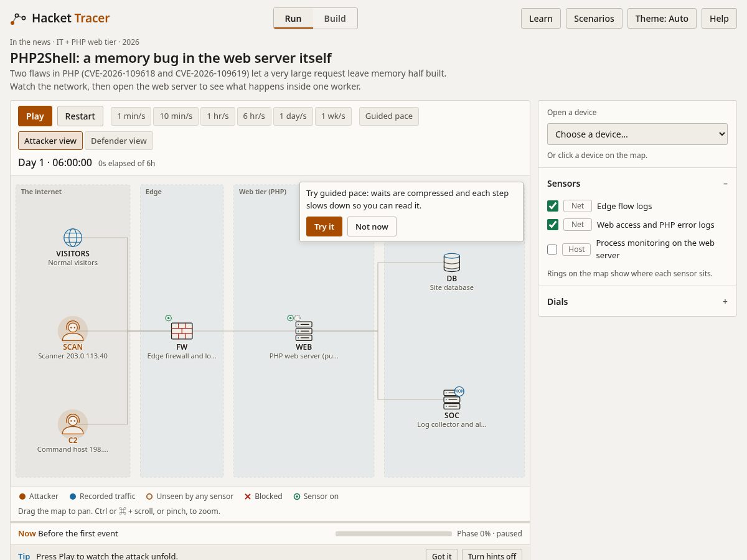Click The internet zone label
747x560 pixels.
pyautogui.click(x=42, y=192)
